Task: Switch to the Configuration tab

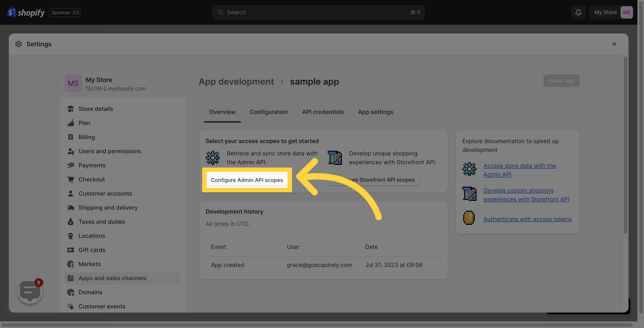Action: point(269,112)
